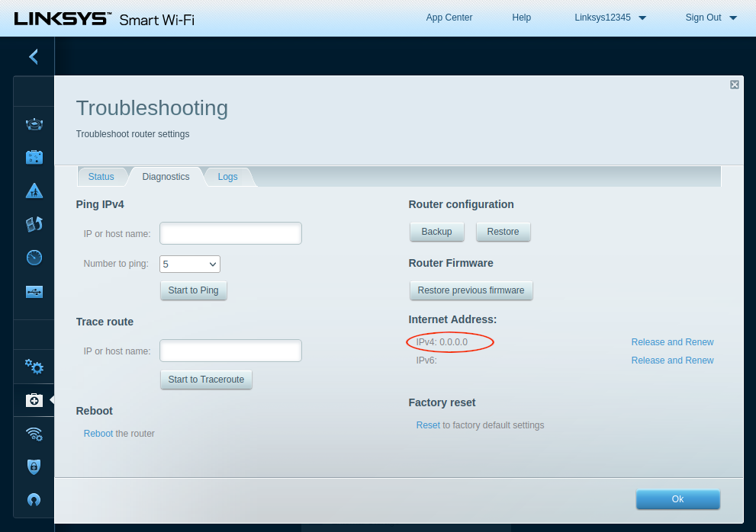Click the Start to Ping button
Viewport: 756px width, 532px height.
194,290
